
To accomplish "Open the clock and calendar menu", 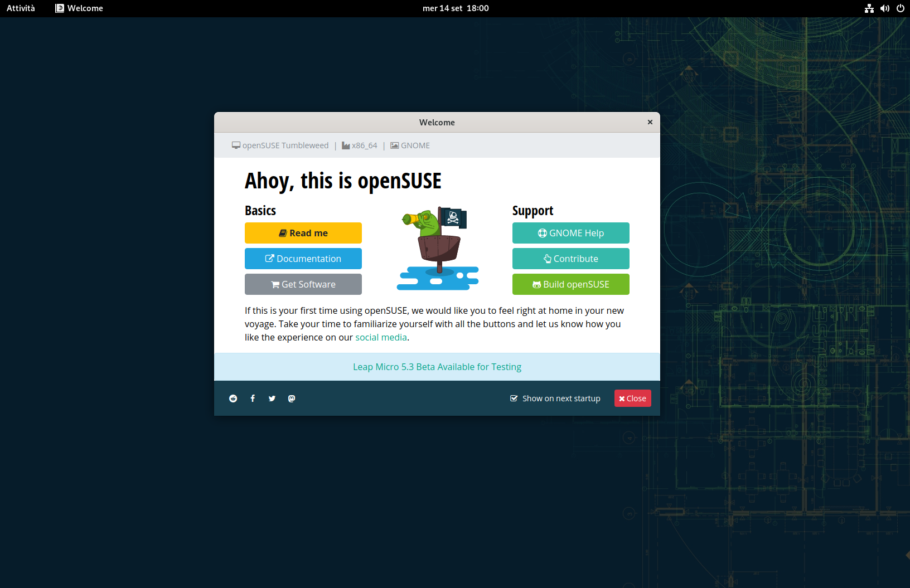I will 456,8.
